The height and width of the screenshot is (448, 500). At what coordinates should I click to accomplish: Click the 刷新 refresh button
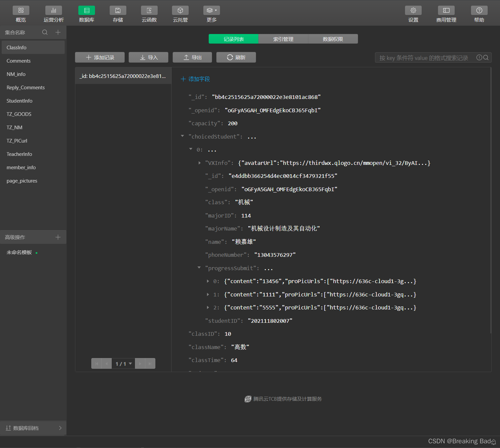[x=236, y=57]
